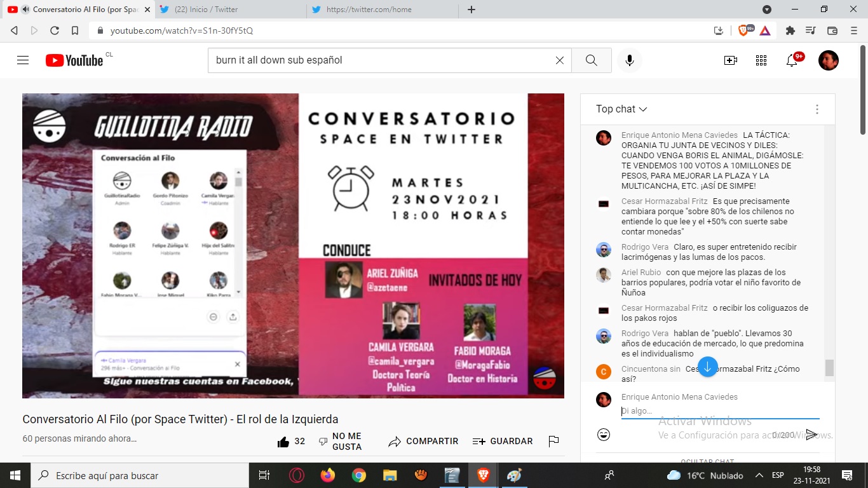Open Paint from the taskbar
The height and width of the screenshot is (488, 868).
[514, 475]
